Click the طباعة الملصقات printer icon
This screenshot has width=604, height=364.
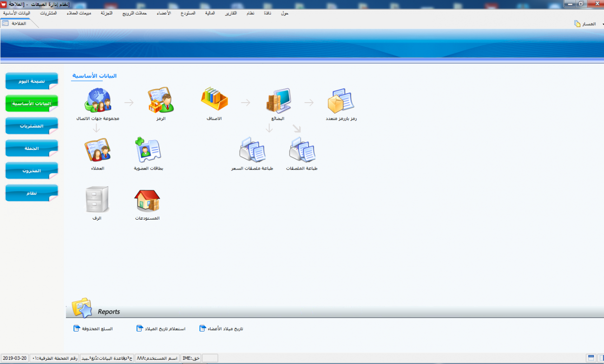(302, 150)
